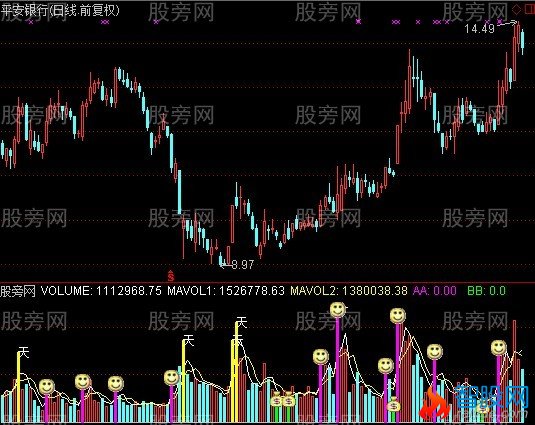
Task: Click the green BB: 0.0 value
Action: [486, 291]
